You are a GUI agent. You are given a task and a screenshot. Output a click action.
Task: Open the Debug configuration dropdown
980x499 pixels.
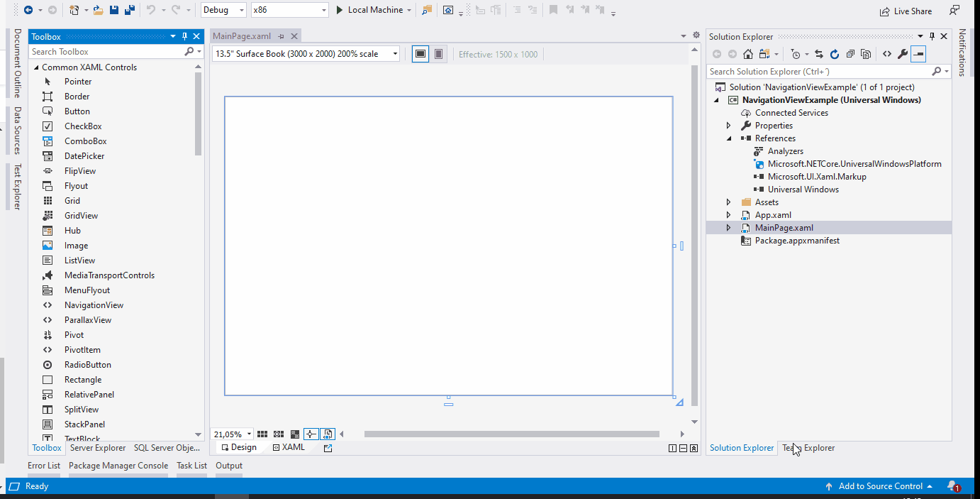pos(222,10)
